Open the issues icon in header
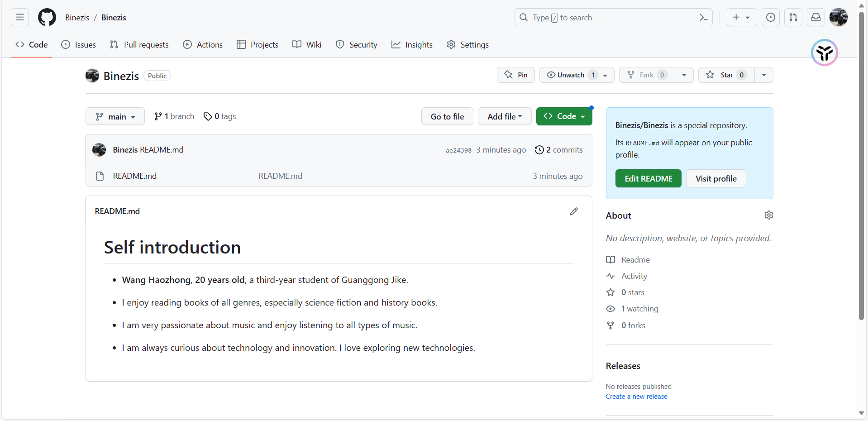Image resolution: width=868 pixels, height=421 pixels. (x=770, y=18)
